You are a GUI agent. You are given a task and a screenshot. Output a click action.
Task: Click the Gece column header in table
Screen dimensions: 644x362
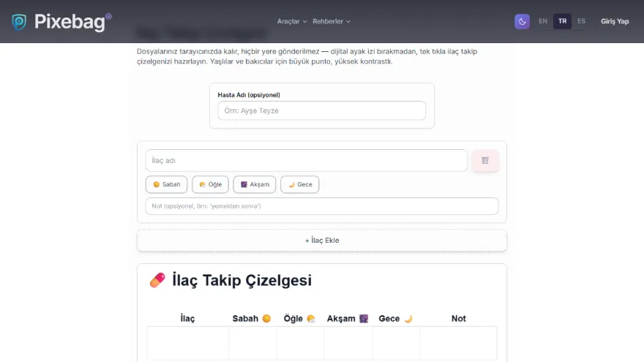pyautogui.click(x=395, y=319)
